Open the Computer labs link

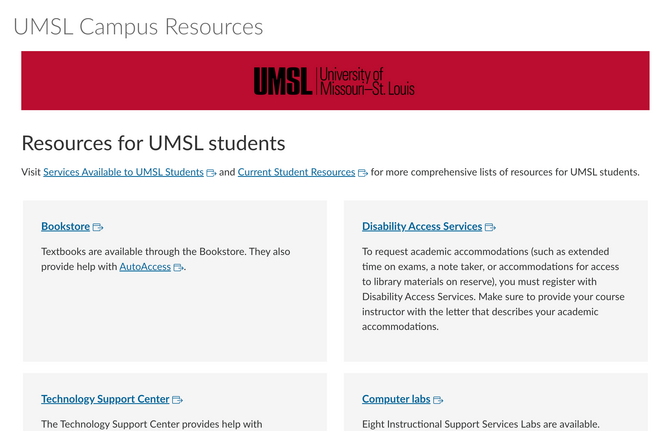click(395, 399)
